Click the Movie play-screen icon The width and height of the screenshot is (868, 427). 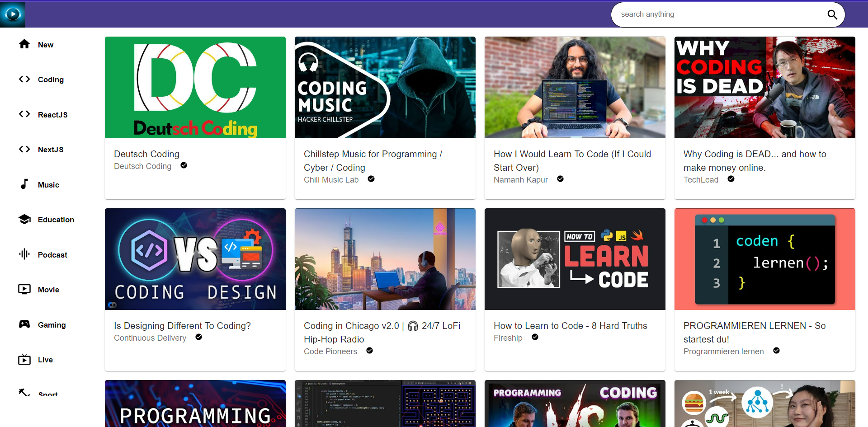(24, 289)
